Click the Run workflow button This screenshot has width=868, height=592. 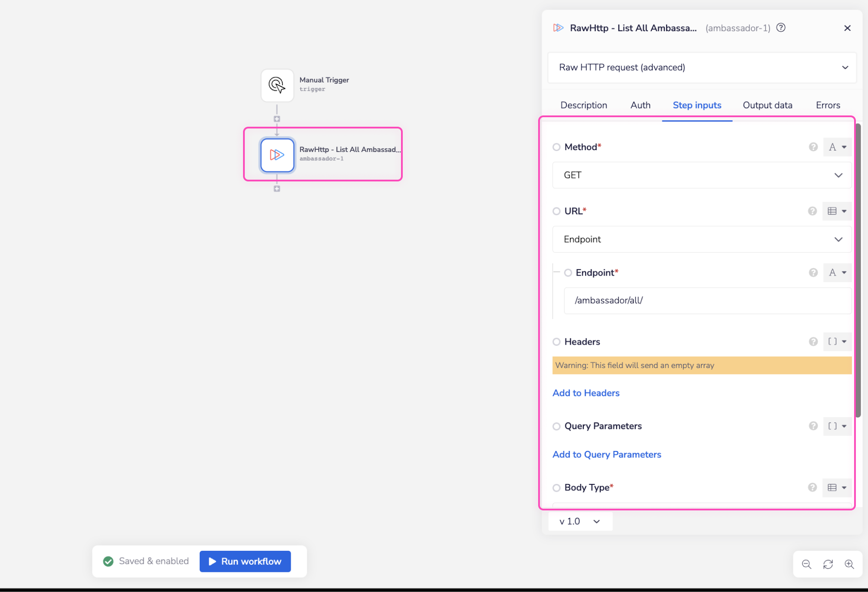click(x=245, y=561)
